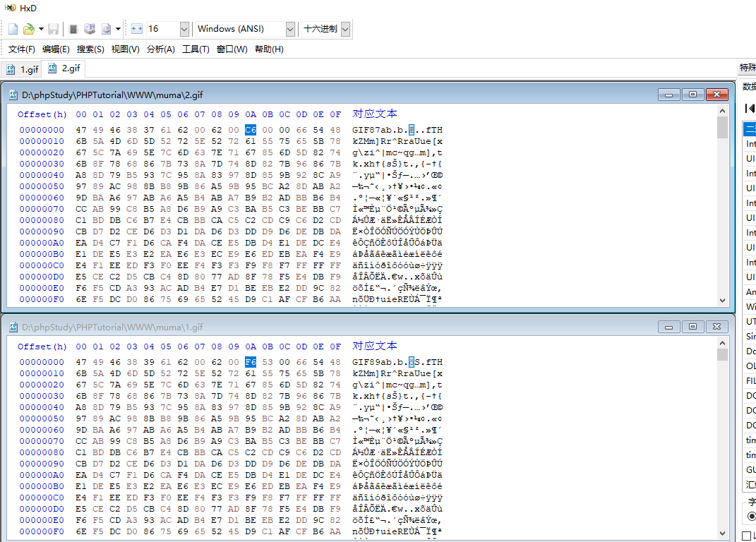Viewport: 756px width, 542px height.
Task: Minimize the 1.gif child window
Action: [668, 327]
